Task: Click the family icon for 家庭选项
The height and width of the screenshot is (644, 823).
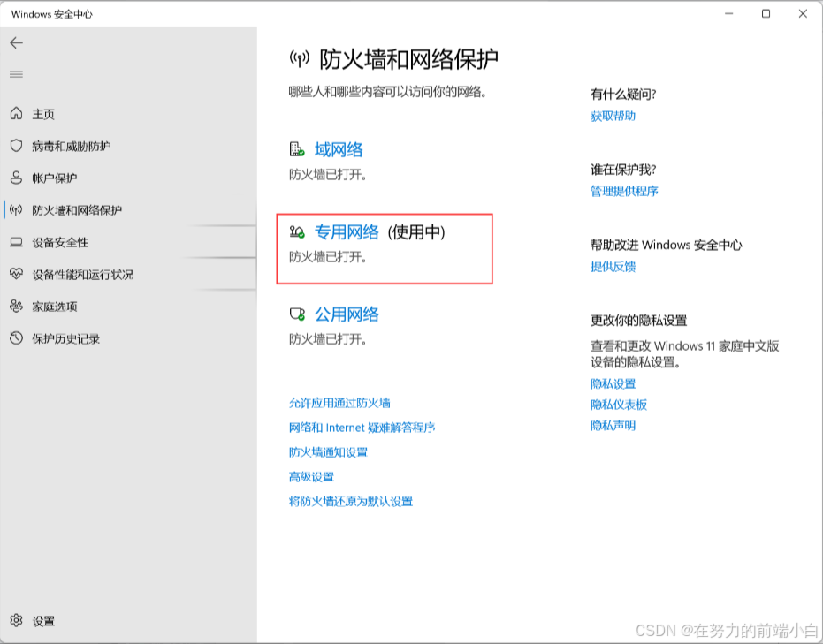Action: click(x=16, y=307)
